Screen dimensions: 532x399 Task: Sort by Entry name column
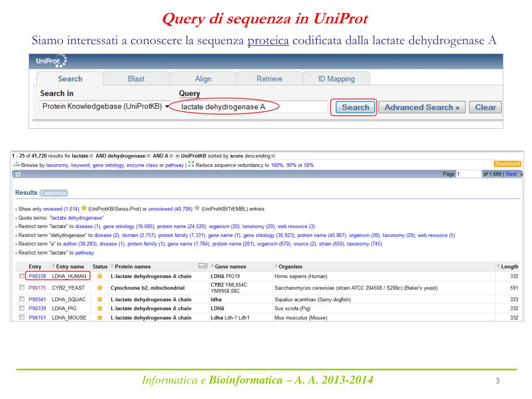[68, 267]
